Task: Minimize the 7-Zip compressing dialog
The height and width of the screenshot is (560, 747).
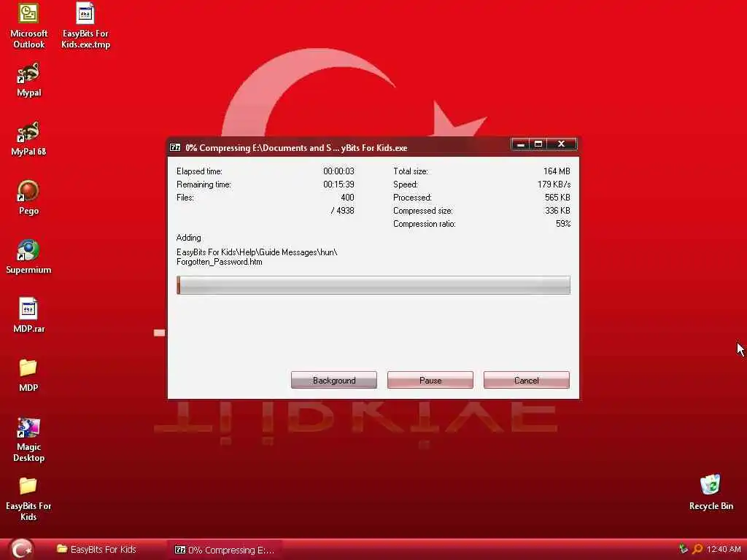Action: pos(521,144)
